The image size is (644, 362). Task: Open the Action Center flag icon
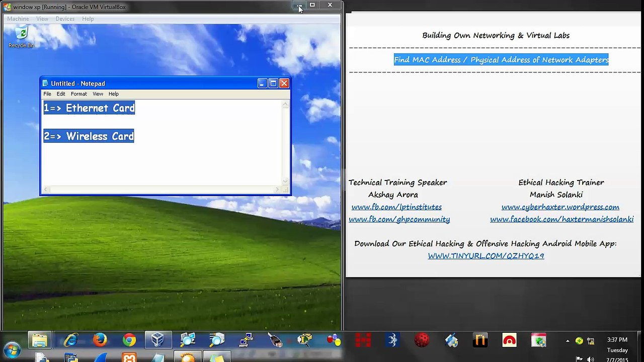[x=579, y=359]
